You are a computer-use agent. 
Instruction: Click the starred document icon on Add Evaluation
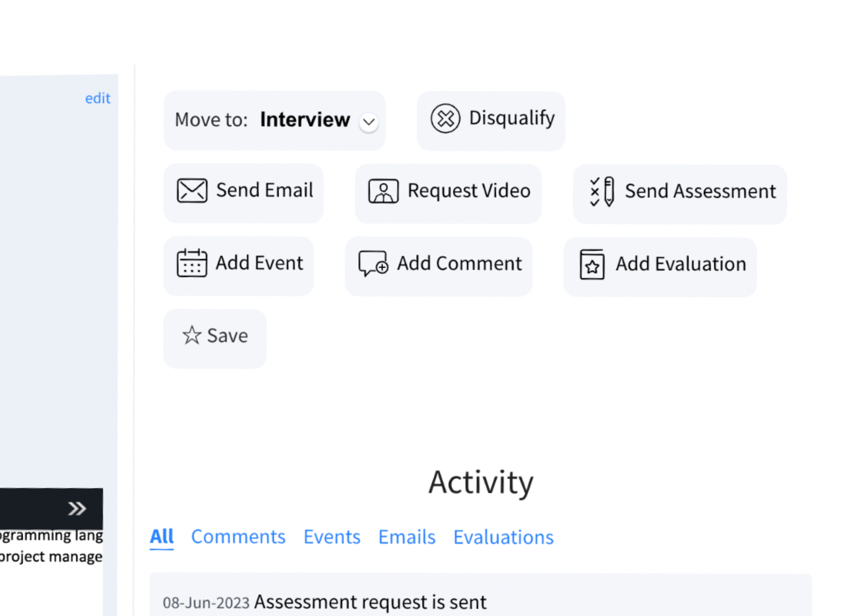[x=591, y=264]
